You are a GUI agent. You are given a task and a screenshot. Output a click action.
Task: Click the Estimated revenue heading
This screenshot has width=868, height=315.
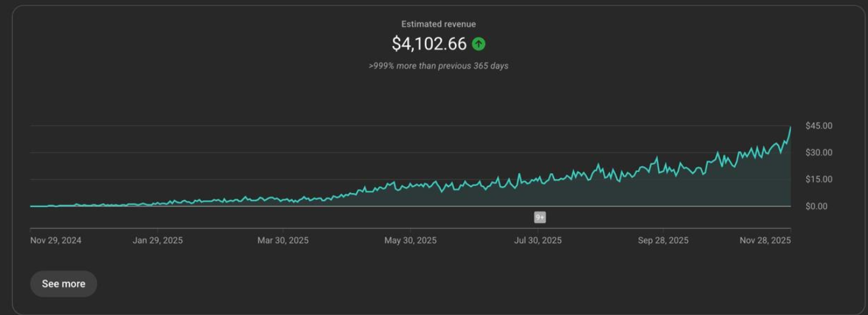(x=438, y=24)
